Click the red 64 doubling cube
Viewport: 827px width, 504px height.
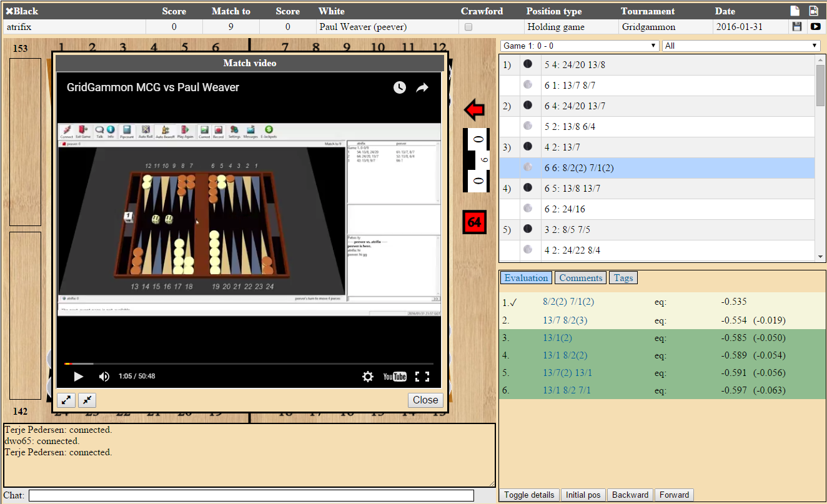pos(474,222)
